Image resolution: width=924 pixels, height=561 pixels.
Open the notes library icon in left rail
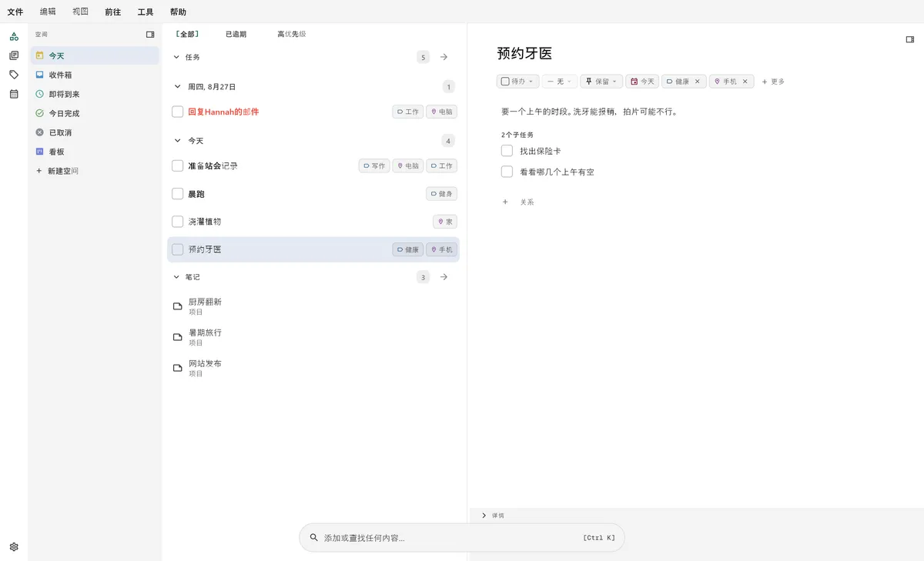pyautogui.click(x=14, y=55)
